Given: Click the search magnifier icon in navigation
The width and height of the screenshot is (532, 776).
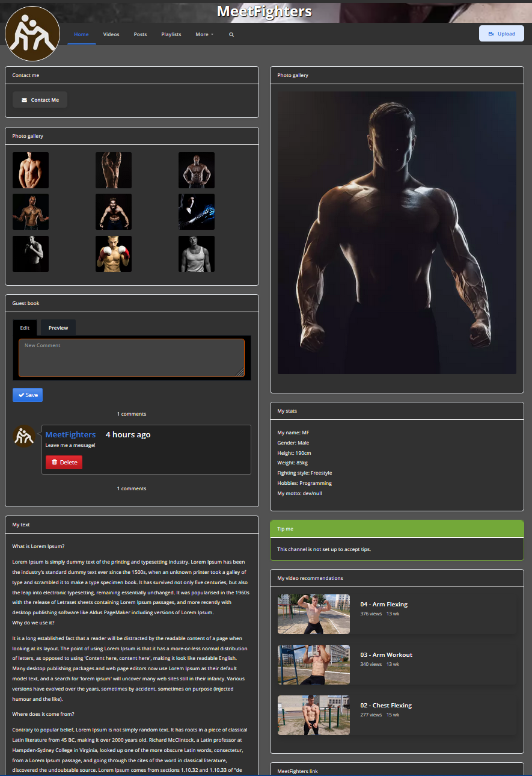Looking at the screenshot, I should click(x=231, y=34).
